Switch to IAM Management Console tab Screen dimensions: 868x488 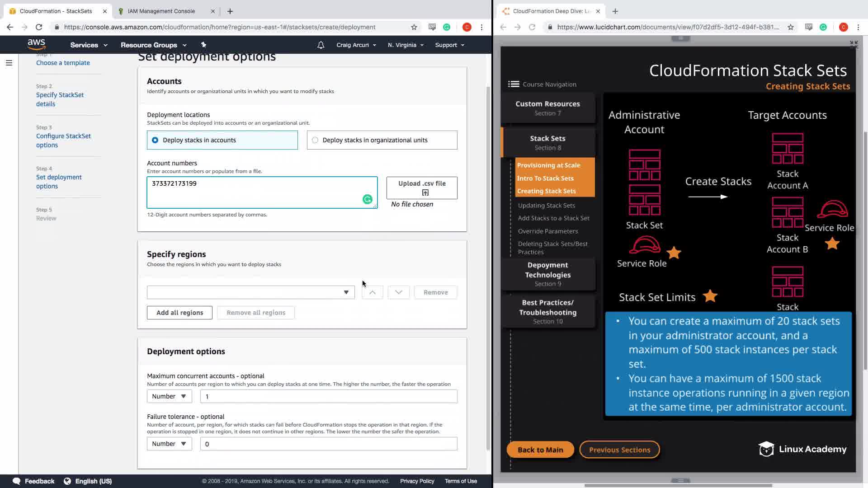click(x=161, y=11)
